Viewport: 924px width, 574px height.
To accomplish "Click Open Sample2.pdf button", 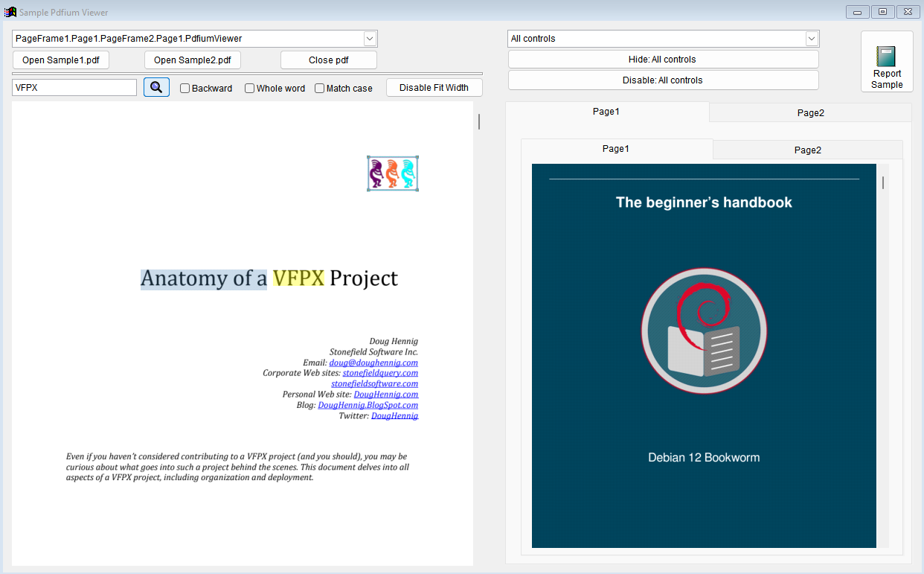I will click(x=193, y=60).
